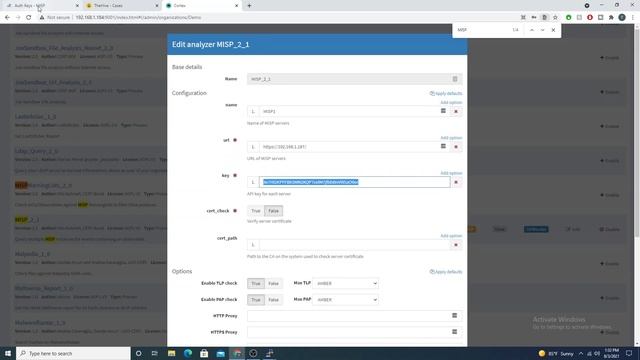640x360 pixels.
Task: Open the Microsoft Store taskbar icon
Action: click(204, 353)
